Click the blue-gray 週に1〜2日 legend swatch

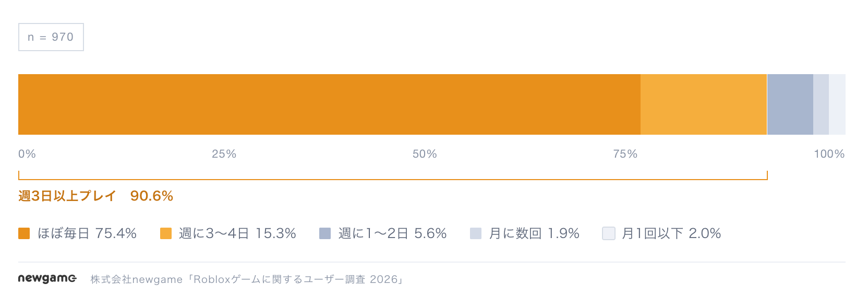[x=325, y=233]
